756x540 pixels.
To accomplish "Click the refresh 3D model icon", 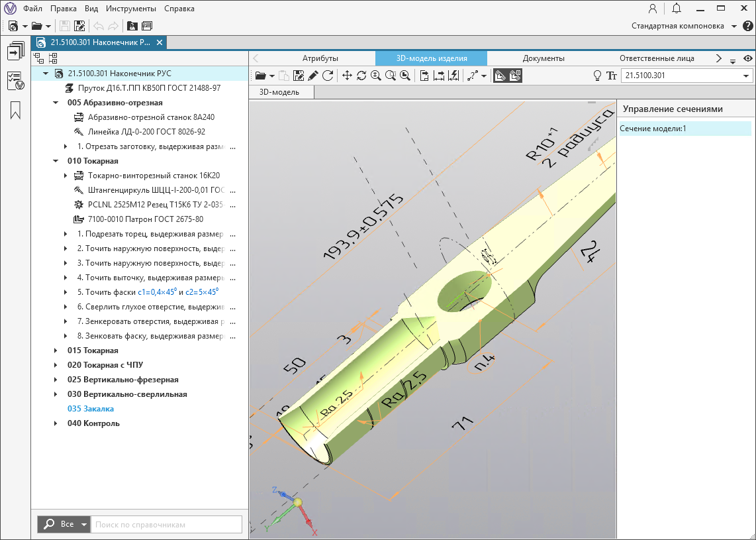I will pyautogui.click(x=328, y=76).
